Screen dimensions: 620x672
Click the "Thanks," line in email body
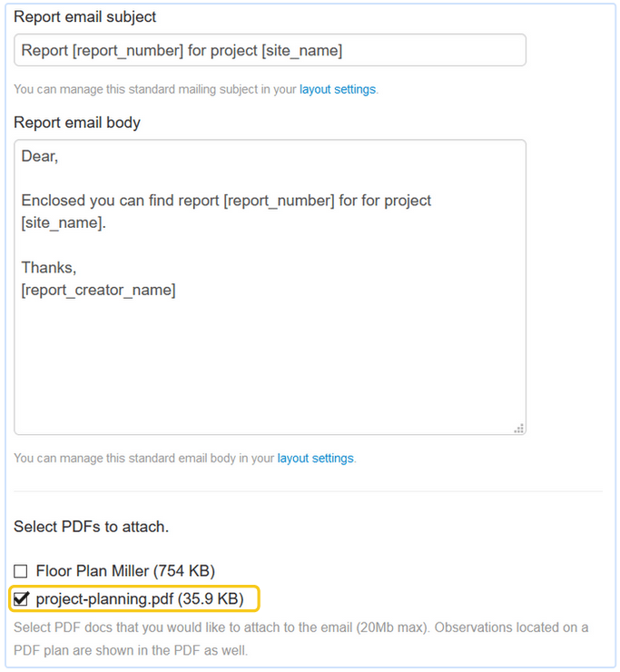pos(49,268)
